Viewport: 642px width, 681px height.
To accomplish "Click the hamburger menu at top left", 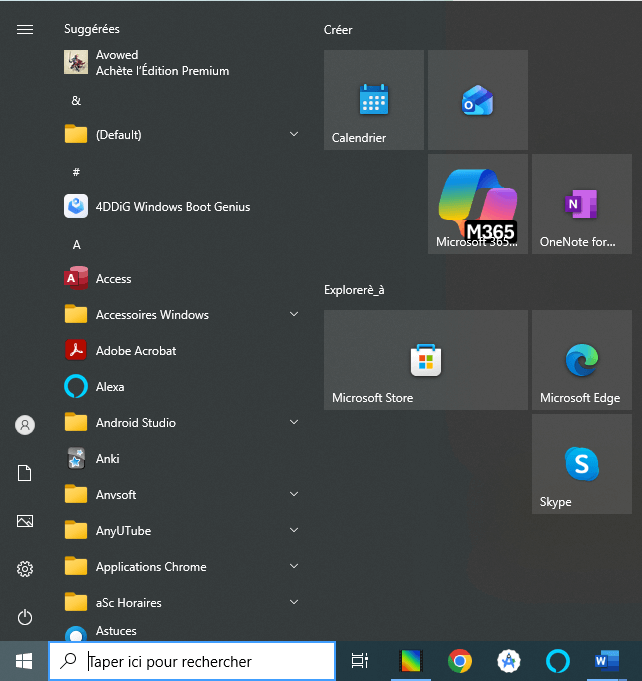I will [x=25, y=30].
